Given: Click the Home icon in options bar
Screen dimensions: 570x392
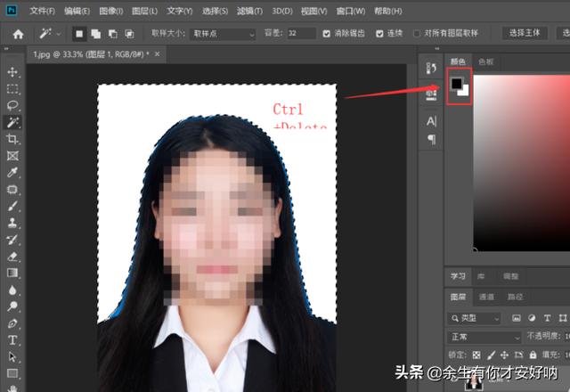Looking at the screenshot, I should (x=18, y=34).
